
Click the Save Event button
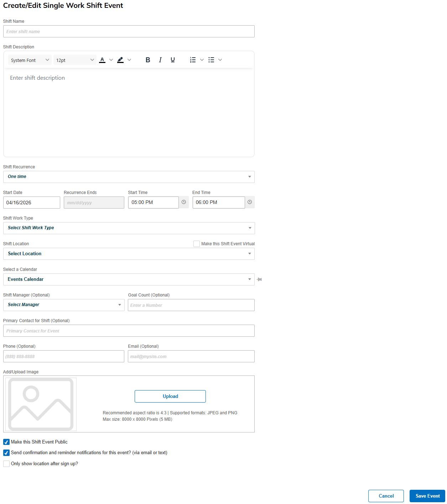(427, 496)
